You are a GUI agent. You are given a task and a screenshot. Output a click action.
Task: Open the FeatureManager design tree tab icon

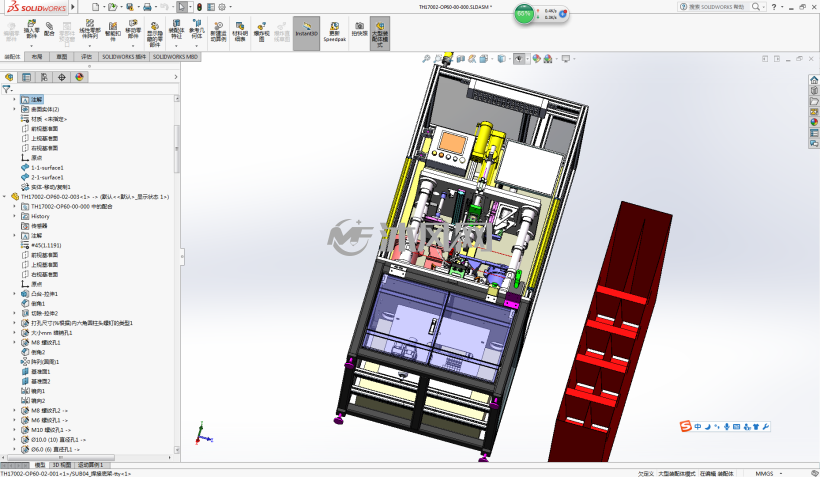[9, 77]
